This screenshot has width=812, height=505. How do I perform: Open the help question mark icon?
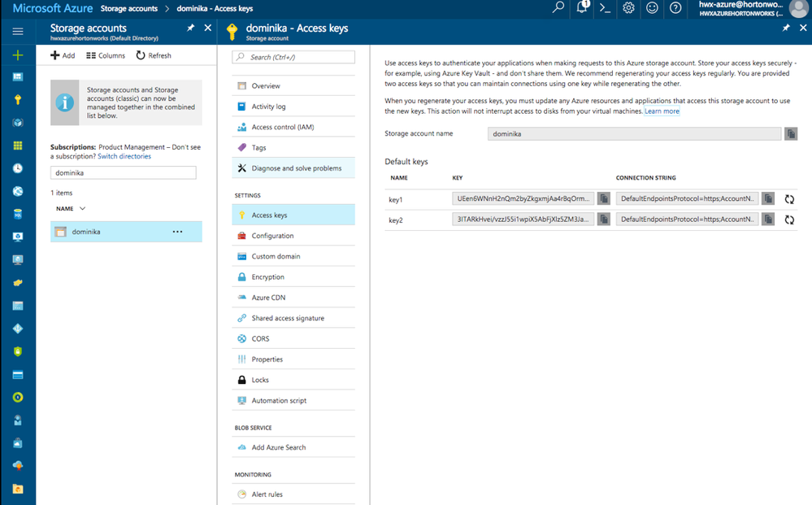pos(675,8)
